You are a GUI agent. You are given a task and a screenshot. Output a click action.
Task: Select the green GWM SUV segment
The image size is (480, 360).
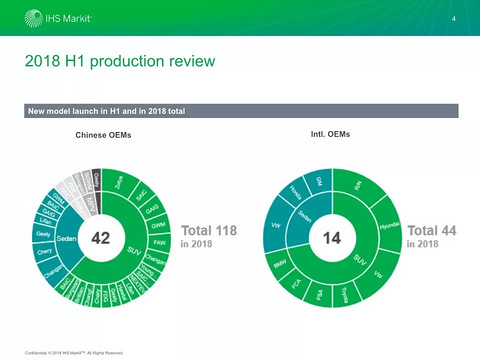click(158, 225)
